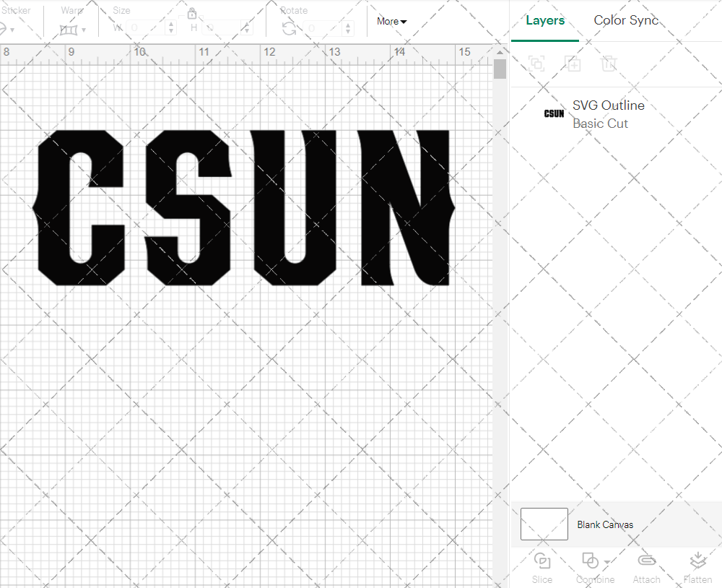Click the Delete layer trash icon

click(609, 64)
